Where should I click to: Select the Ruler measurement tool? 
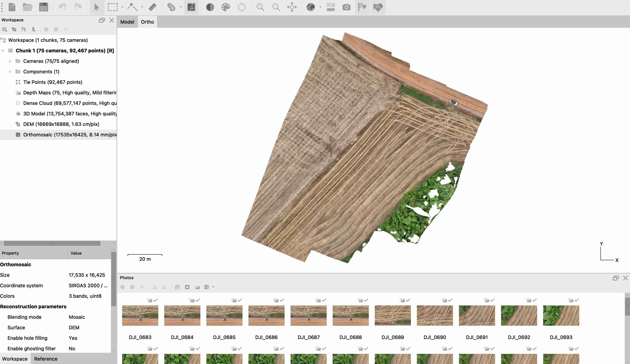152,7
